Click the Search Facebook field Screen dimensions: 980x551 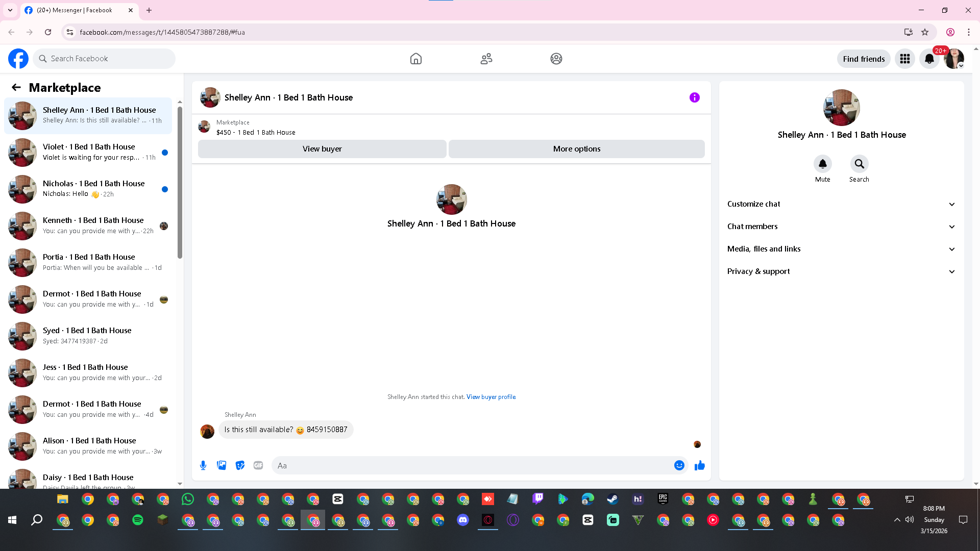105,59
